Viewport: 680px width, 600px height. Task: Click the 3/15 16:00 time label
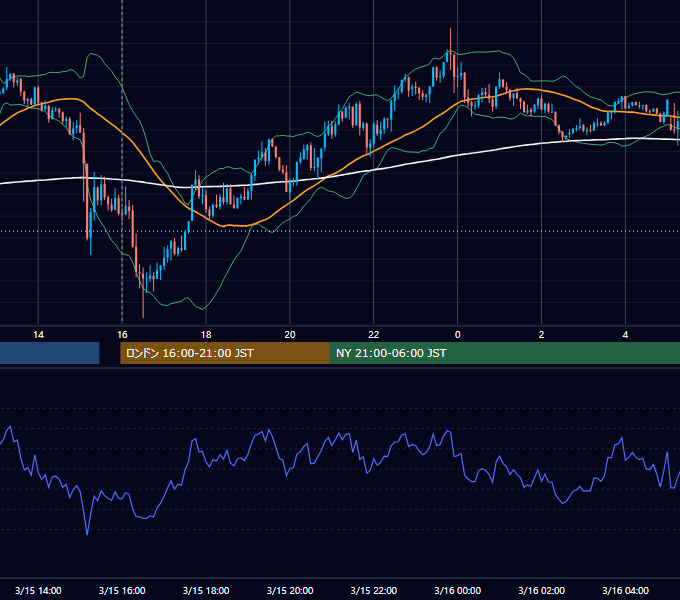coord(122,590)
